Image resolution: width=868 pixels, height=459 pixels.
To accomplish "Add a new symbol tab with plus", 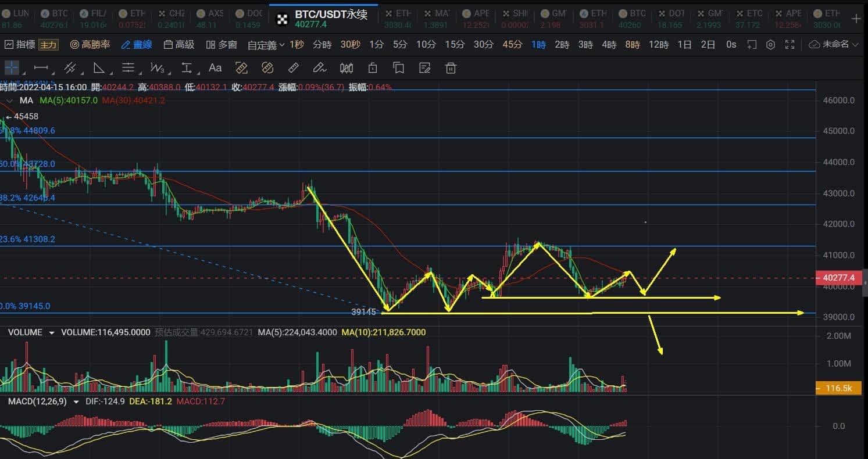I will 856,18.
